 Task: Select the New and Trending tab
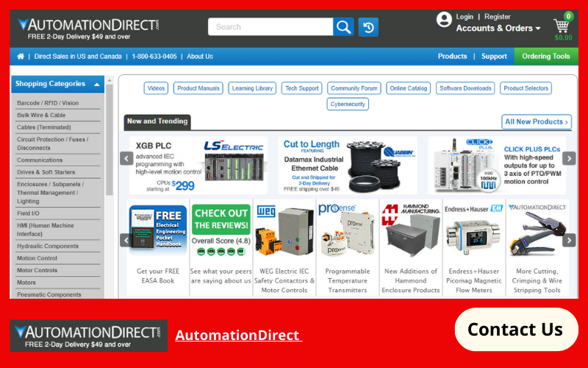tap(157, 121)
